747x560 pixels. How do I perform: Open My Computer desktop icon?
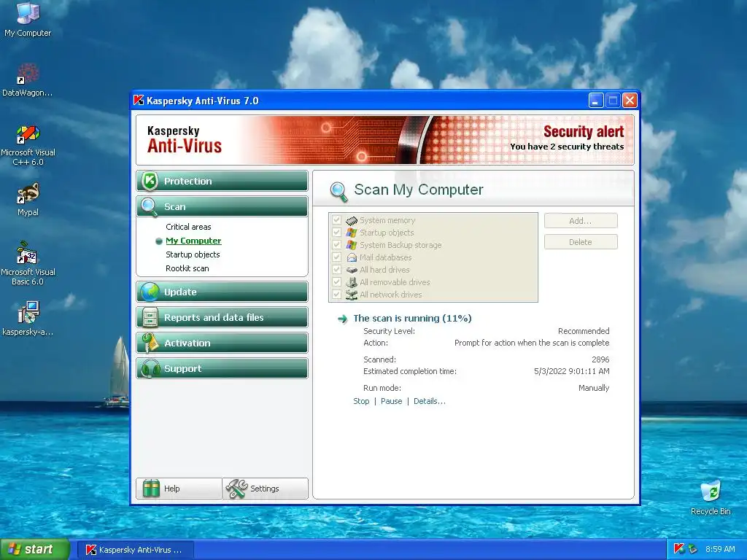(28, 19)
